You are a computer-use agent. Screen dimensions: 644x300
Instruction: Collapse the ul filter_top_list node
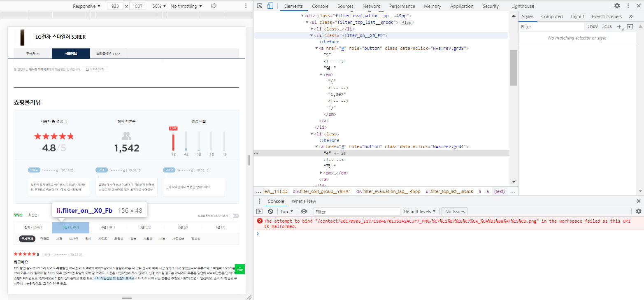307,22
